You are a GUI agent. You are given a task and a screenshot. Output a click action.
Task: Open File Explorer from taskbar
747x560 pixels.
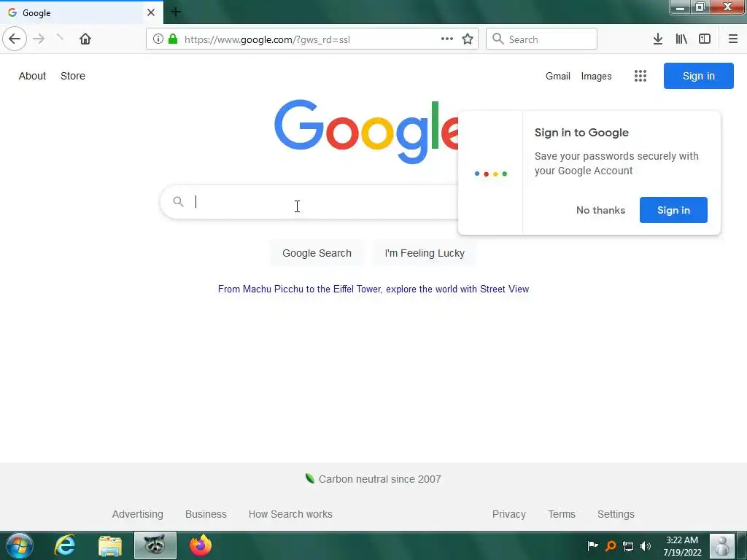pos(110,545)
